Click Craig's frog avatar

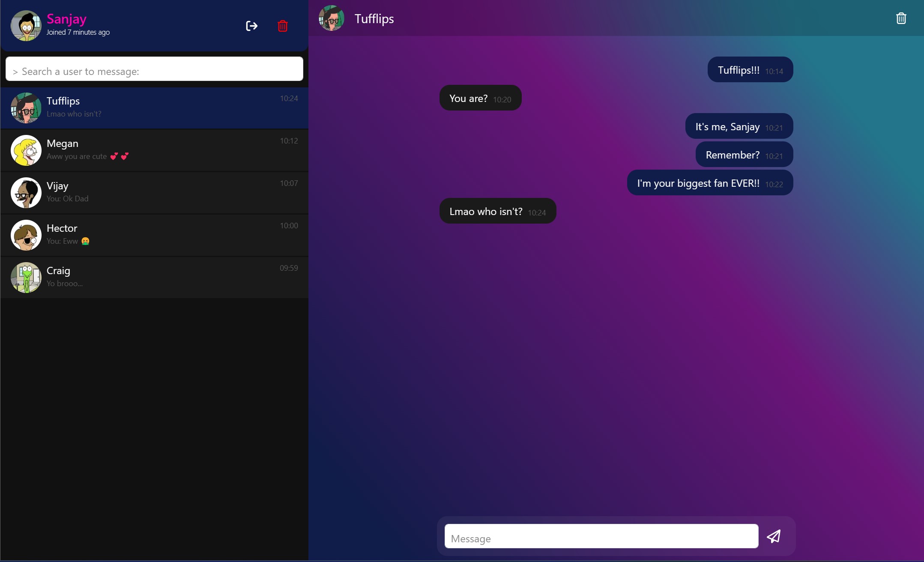coord(26,278)
